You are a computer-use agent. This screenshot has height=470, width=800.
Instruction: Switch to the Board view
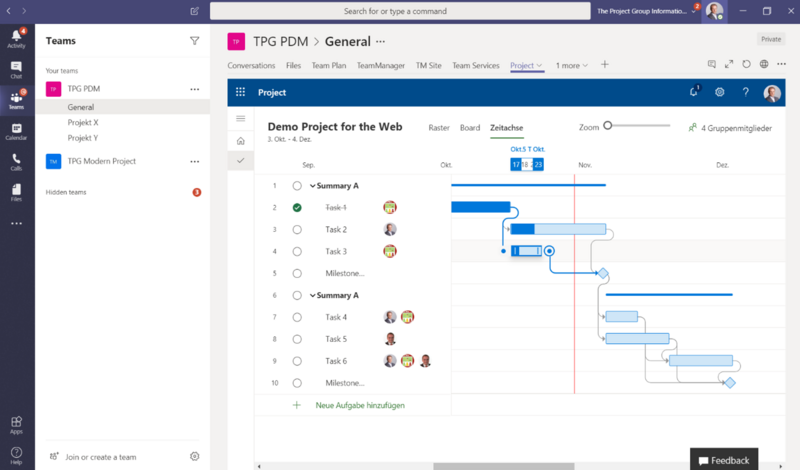tap(470, 128)
